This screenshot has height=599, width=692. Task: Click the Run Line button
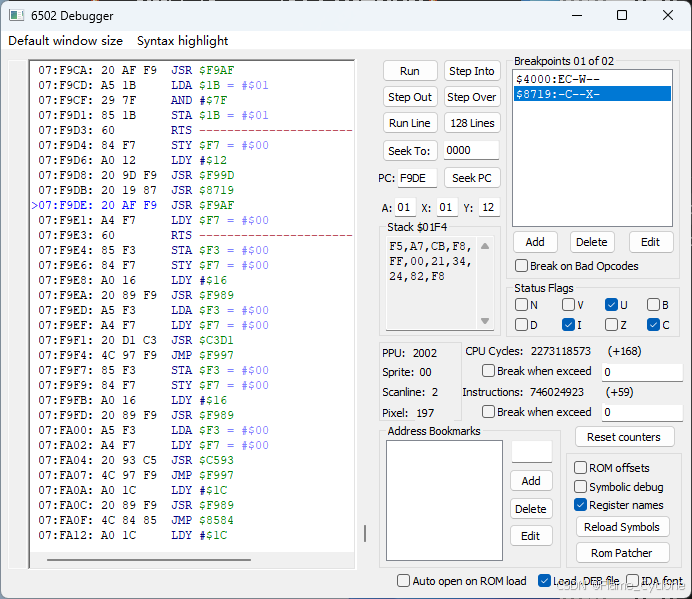pyautogui.click(x=410, y=123)
